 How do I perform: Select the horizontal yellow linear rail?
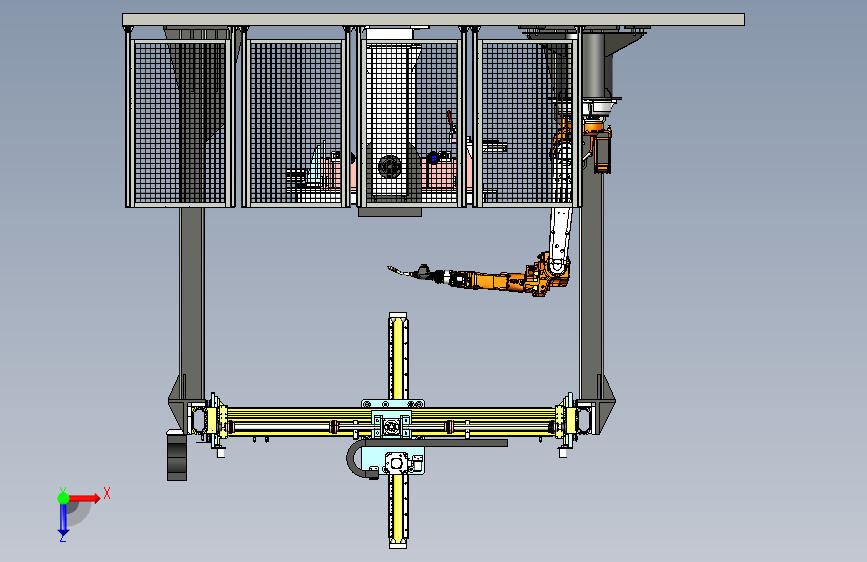391,423
